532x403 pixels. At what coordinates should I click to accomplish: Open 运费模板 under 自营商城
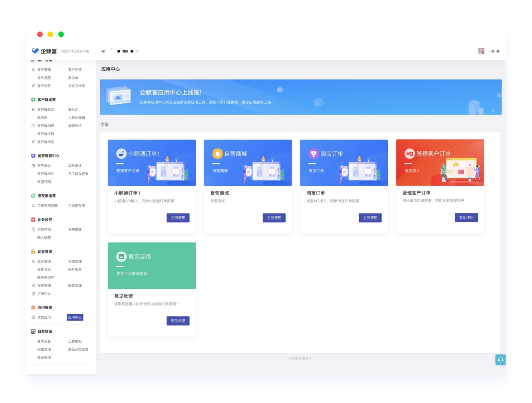pos(75,341)
